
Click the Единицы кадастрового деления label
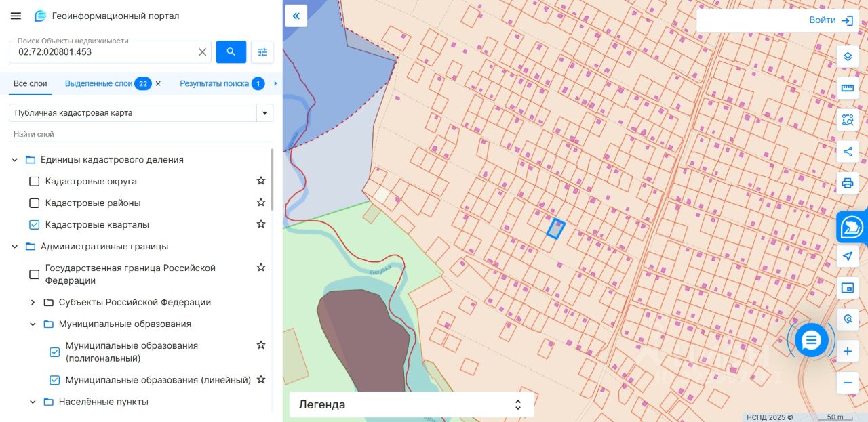[112, 160]
